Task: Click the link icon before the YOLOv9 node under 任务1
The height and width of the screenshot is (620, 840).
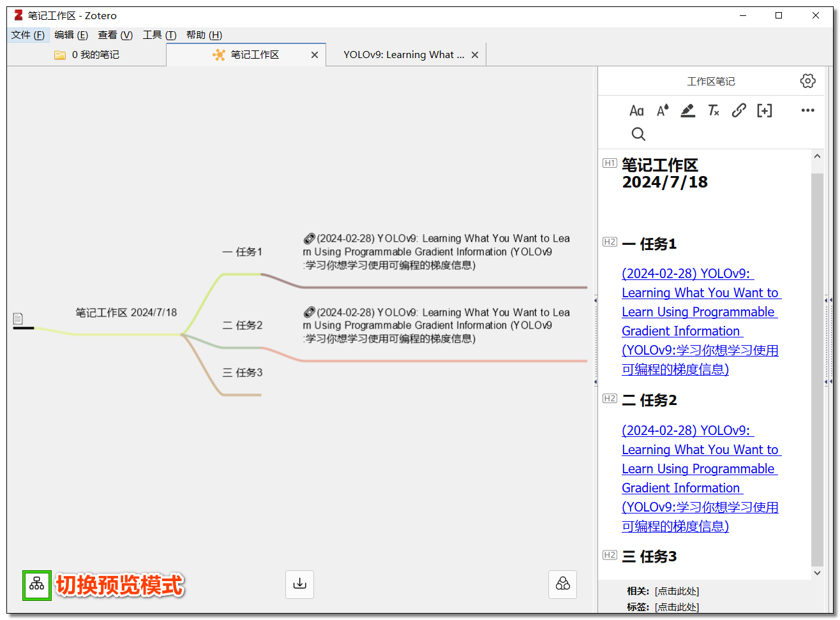Action: 309,239
